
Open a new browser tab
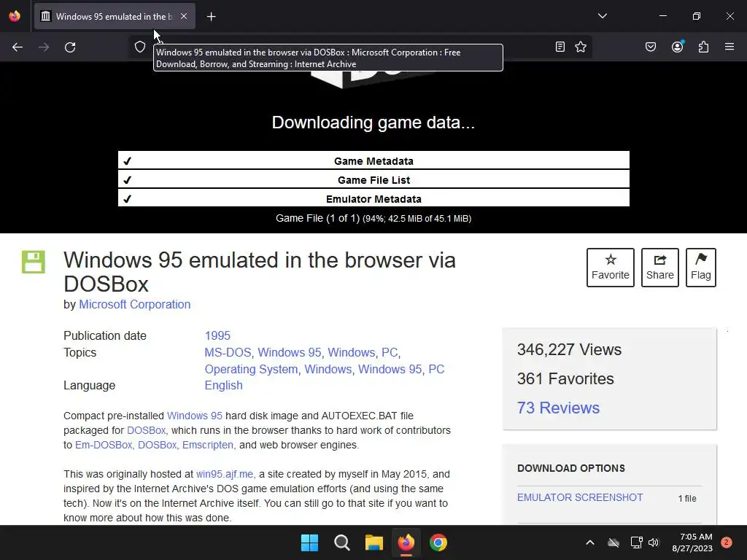pos(212,17)
